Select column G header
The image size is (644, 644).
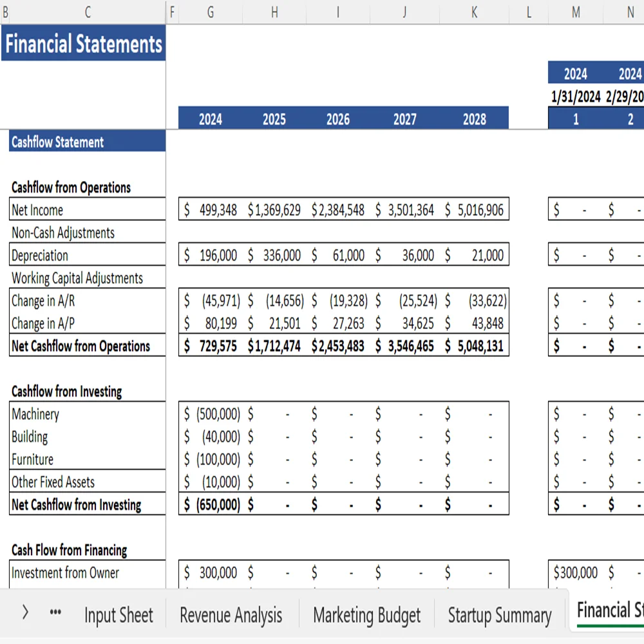tap(210, 11)
